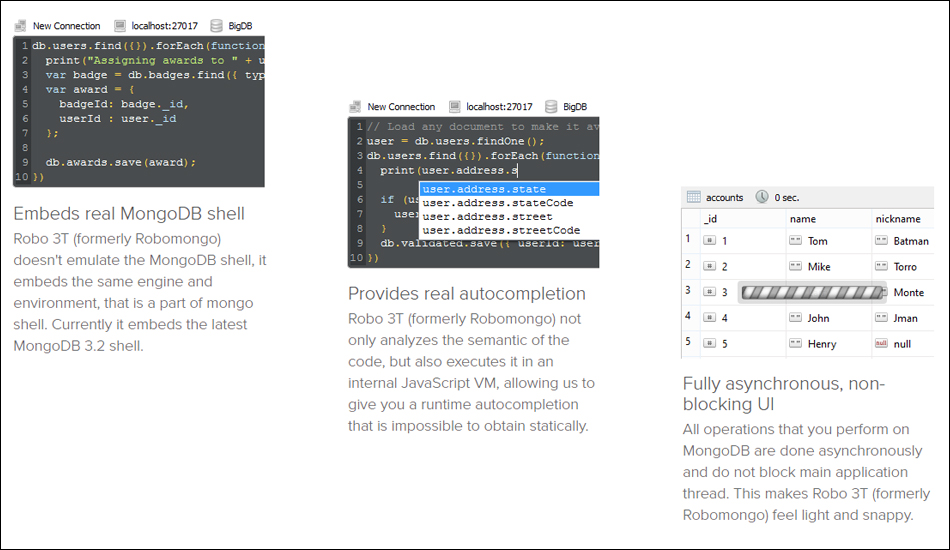Click BigDB database icon above autocompletion shell
Image resolution: width=950 pixels, height=550 pixels.
(x=551, y=107)
